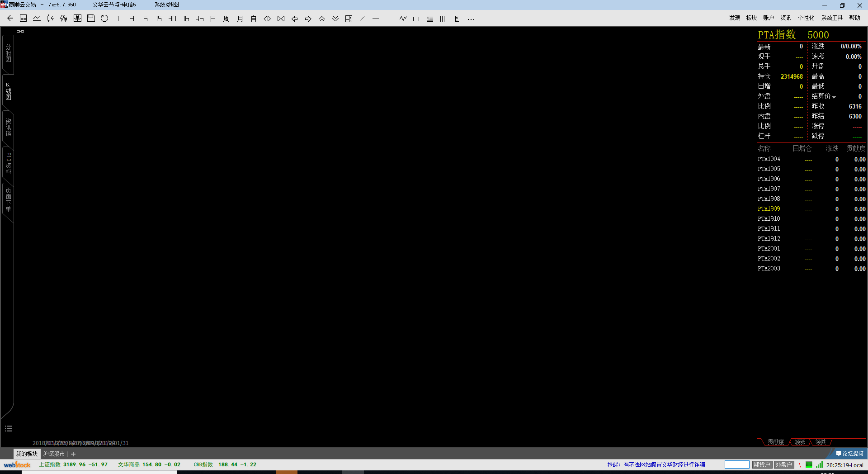Viewport: 868px width, 474px height.
Task: Select the 4h period button
Action: click(199, 19)
